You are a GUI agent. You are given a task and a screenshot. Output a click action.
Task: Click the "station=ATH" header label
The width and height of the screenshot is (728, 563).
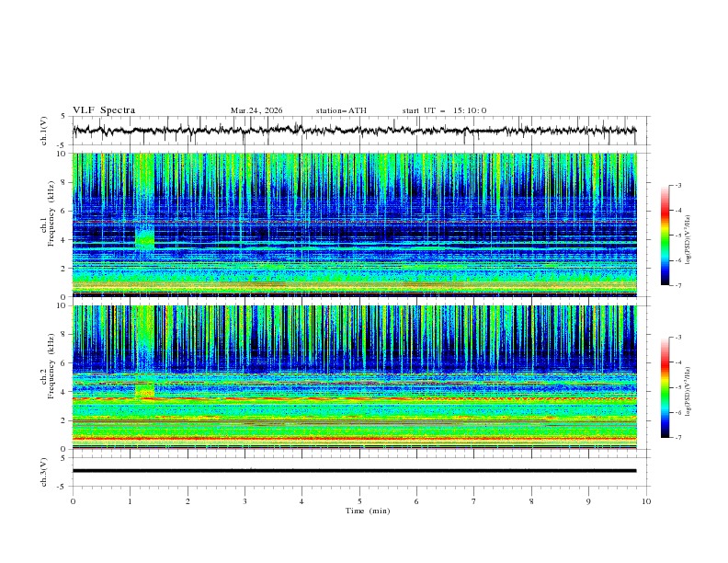click(x=341, y=110)
